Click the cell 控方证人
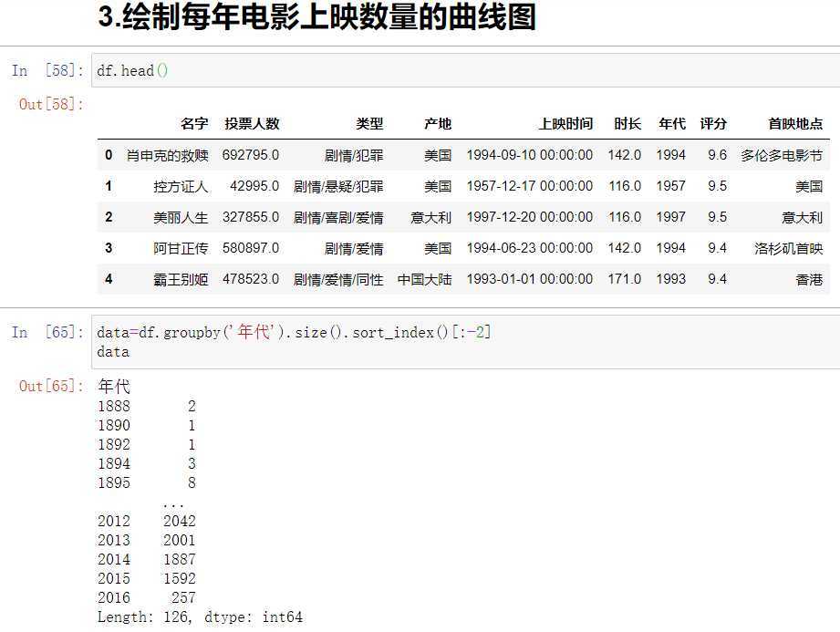The image size is (840, 632). (x=181, y=186)
